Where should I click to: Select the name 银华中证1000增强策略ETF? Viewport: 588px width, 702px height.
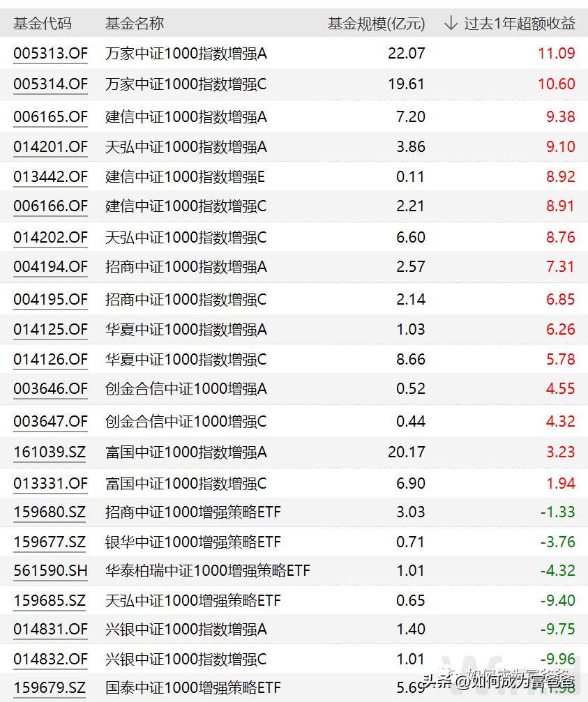pos(193,542)
